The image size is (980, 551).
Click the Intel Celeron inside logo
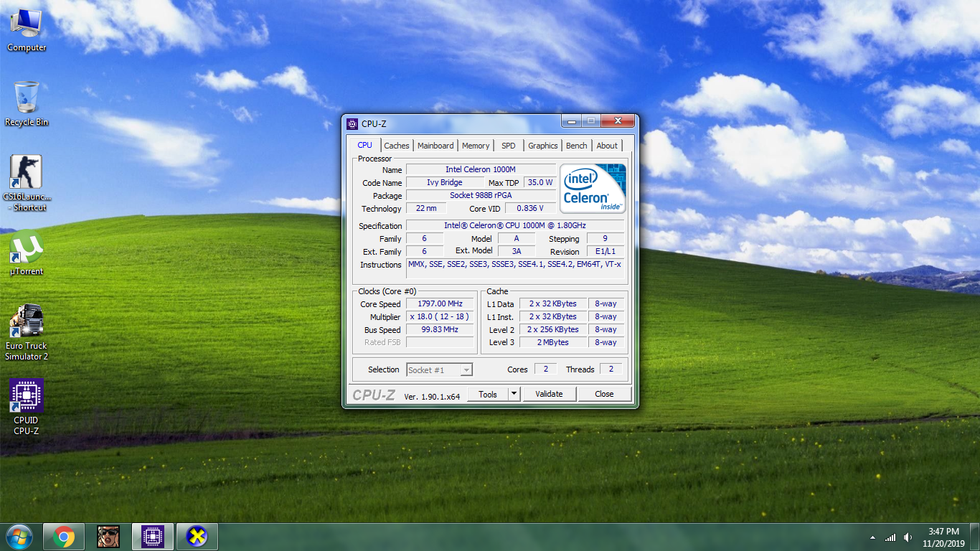pos(593,188)
